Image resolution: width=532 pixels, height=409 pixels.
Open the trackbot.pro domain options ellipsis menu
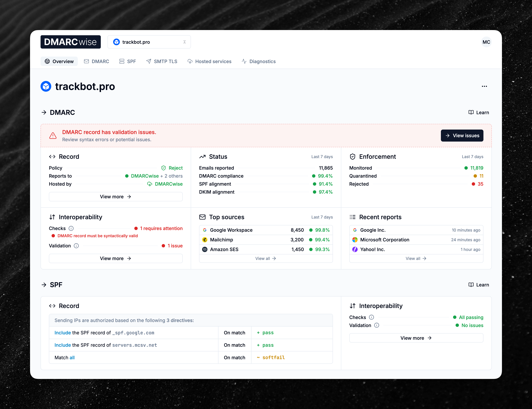click(484, 86)
